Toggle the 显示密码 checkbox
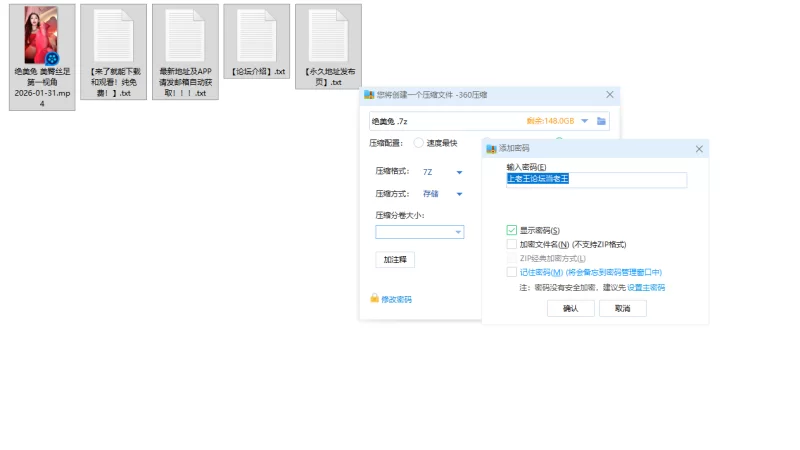The width and height of the screenshot is (800, 450). (512, 230)
